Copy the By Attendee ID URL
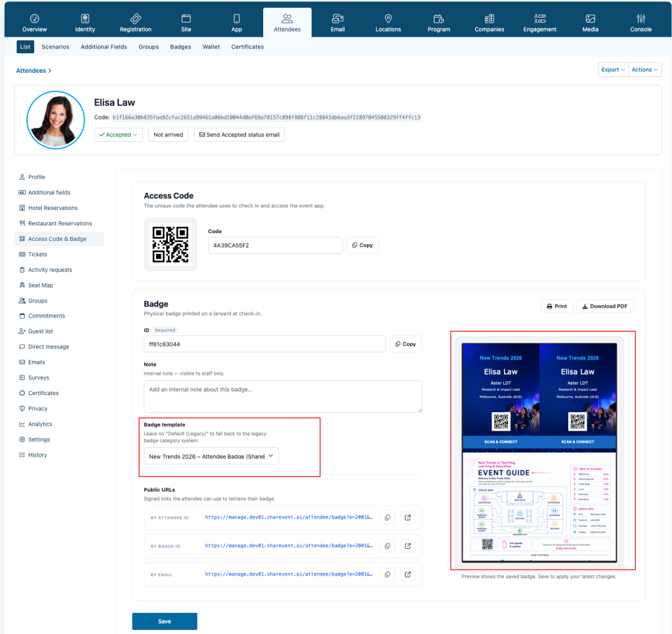The image size is (672, 634). click(x=387, y=517)
